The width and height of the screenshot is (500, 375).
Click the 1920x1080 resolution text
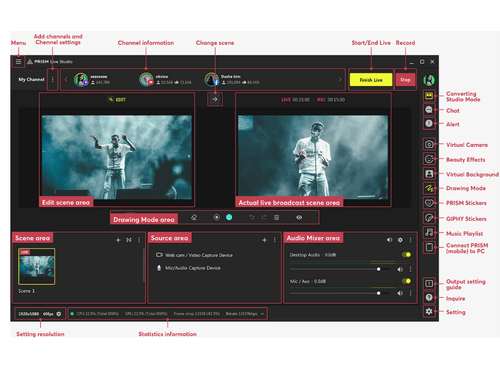coord(29,314)
